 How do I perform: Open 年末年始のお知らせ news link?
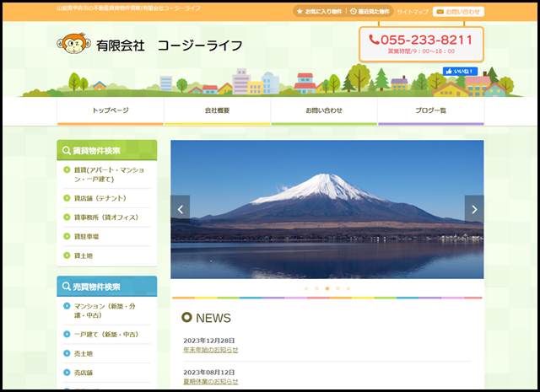tap(211, 350)
